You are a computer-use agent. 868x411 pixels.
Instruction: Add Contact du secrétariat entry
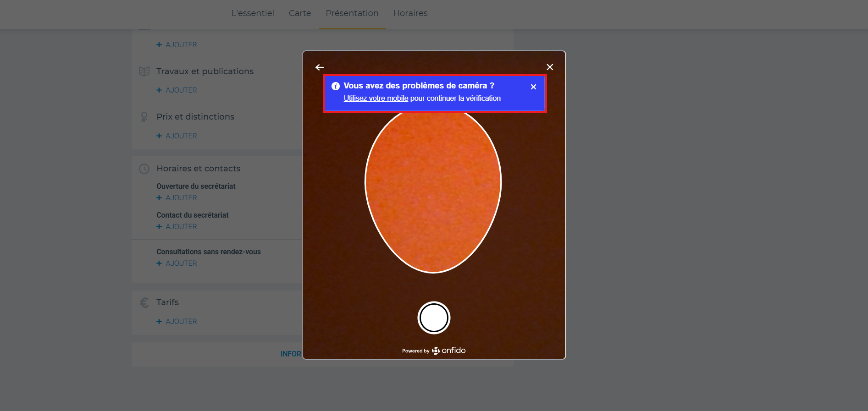pyautogui.click(x=177, y=227)
